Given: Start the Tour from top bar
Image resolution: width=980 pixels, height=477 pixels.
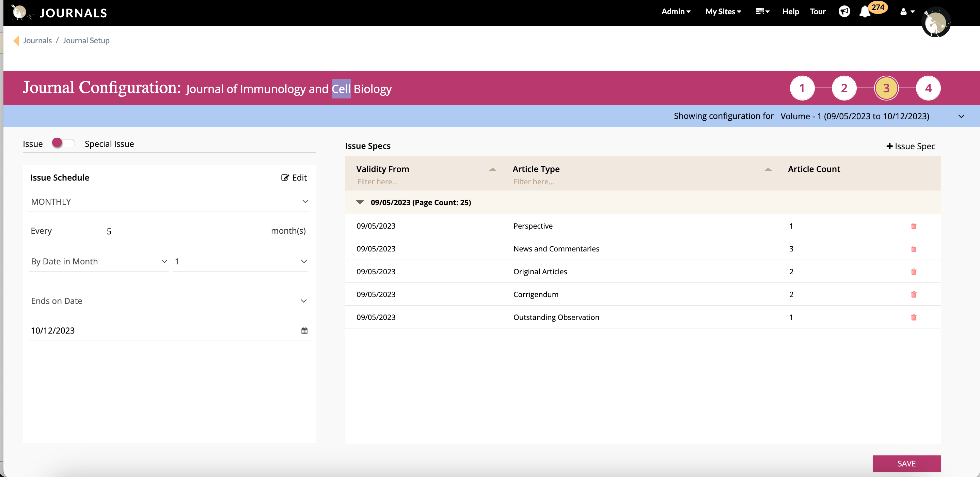Looking at the screenshot, I should click(x=817, y=12).
